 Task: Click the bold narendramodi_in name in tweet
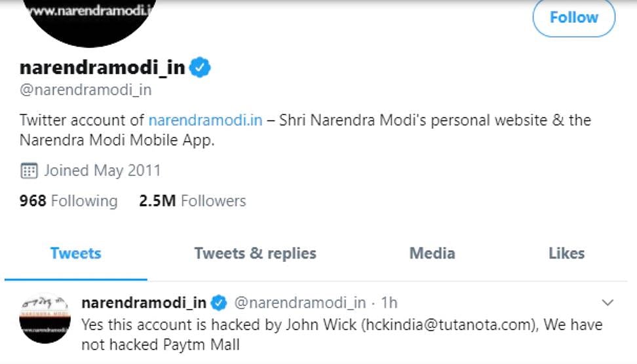[144, 303]
